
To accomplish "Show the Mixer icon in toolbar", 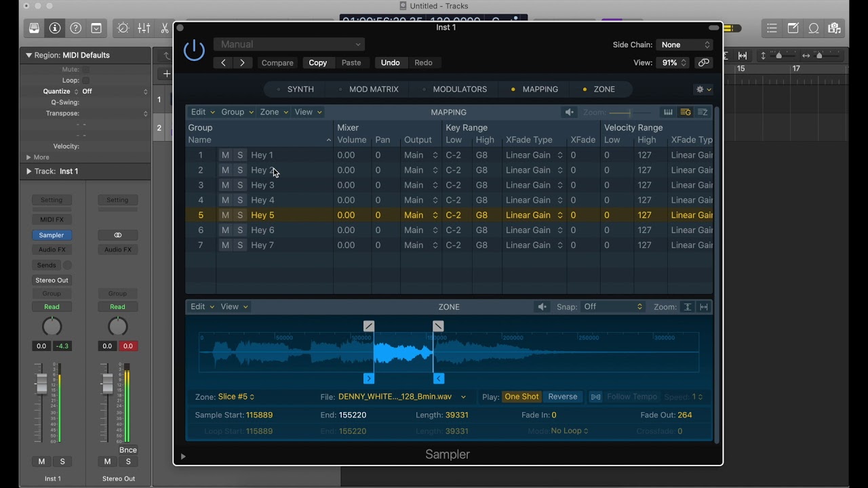I will 144,28.
